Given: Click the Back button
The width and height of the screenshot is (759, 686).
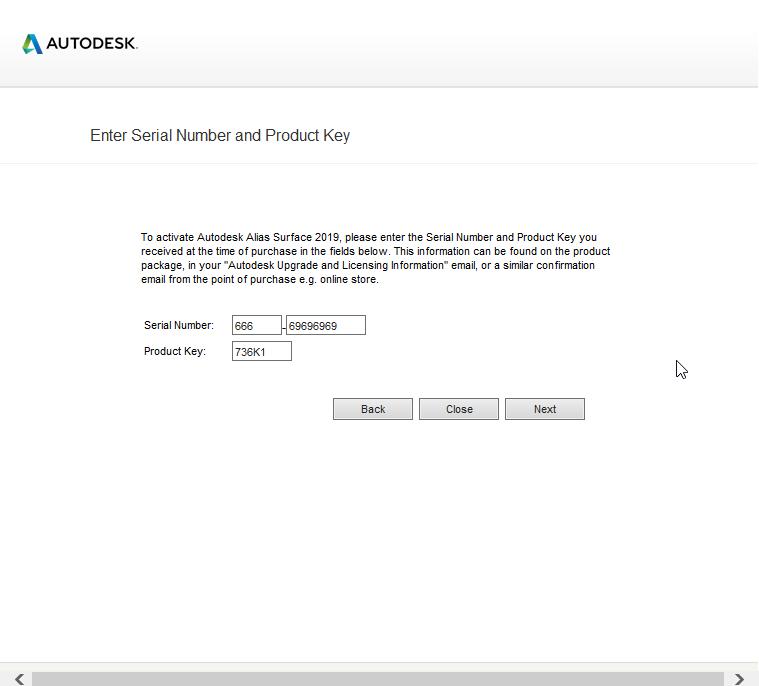Looking at the screenshot, I should [x=373, y=409].
